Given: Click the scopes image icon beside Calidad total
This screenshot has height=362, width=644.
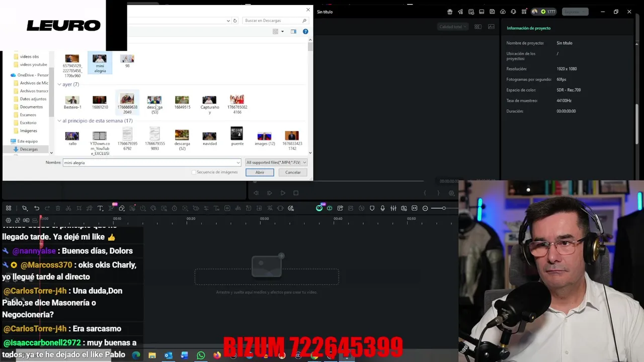Looking at the screenshot, I should (491, 27).
